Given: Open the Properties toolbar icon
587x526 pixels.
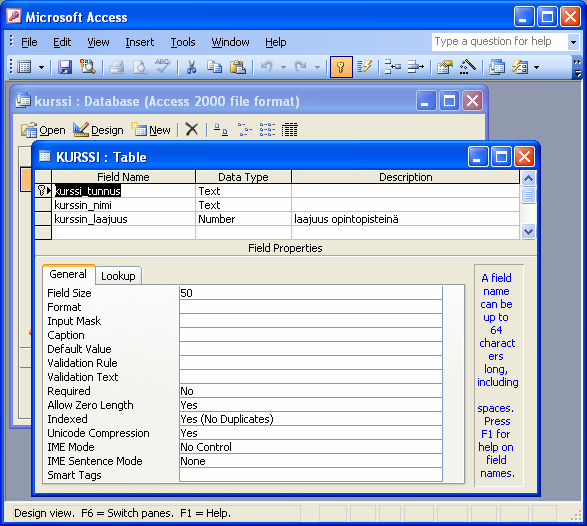Looking at the screenshot, I should click(x=445, y=67).
